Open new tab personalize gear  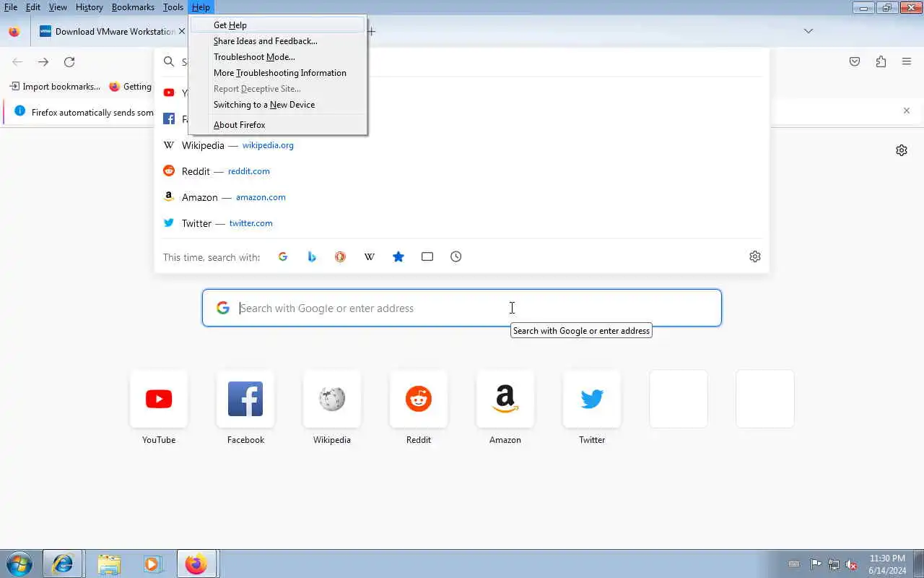click(902, 150)
